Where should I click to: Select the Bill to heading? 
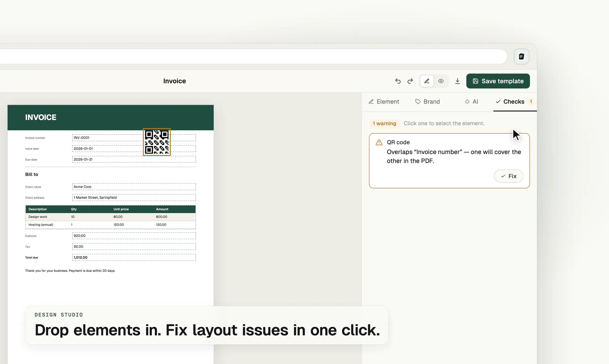pyautogui.click(x=31, y=174)
